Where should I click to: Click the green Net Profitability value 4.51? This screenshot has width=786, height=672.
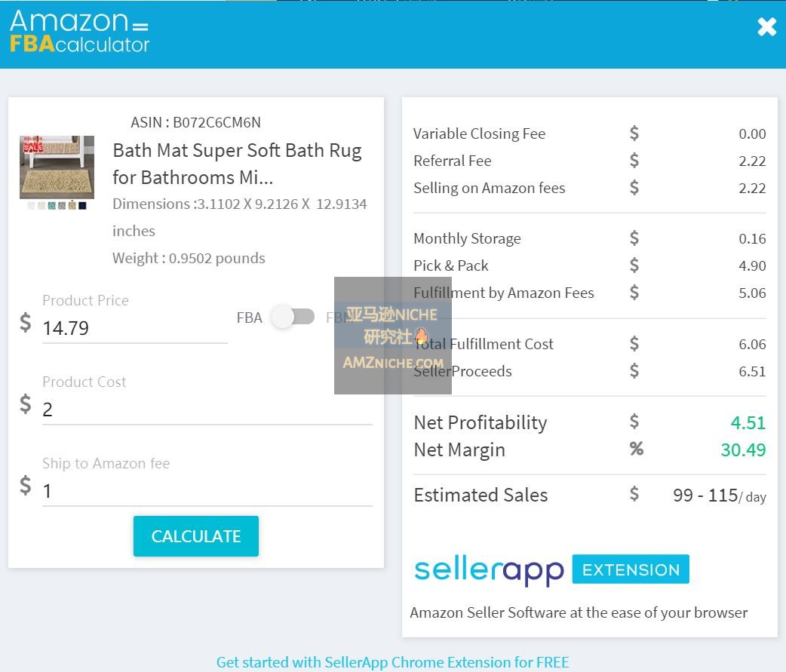[748, 423]
